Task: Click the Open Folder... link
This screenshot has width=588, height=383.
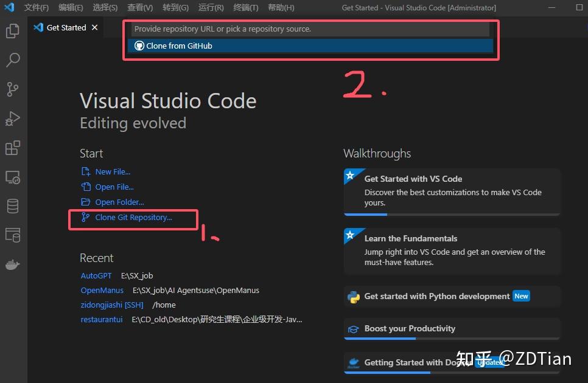Action: click(x=119, y=202)
